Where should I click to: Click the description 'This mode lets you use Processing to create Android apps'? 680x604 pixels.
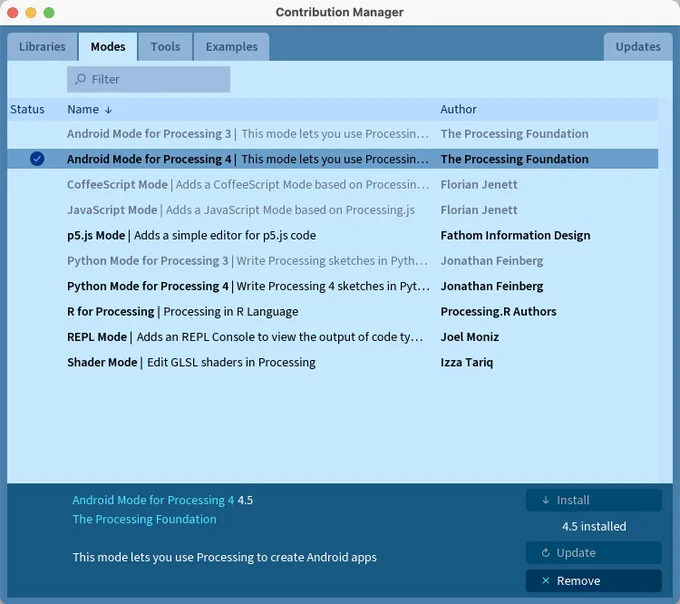click(x=225, y=557)
